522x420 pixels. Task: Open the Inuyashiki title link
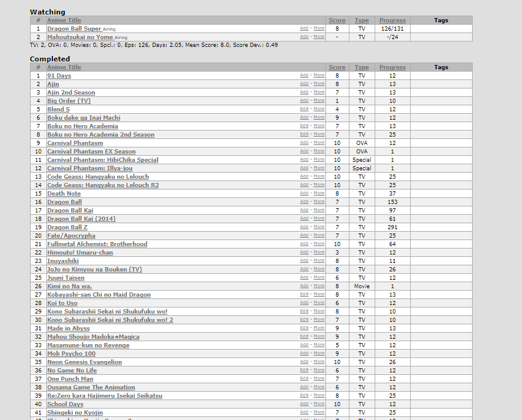[x=63, y=261]
